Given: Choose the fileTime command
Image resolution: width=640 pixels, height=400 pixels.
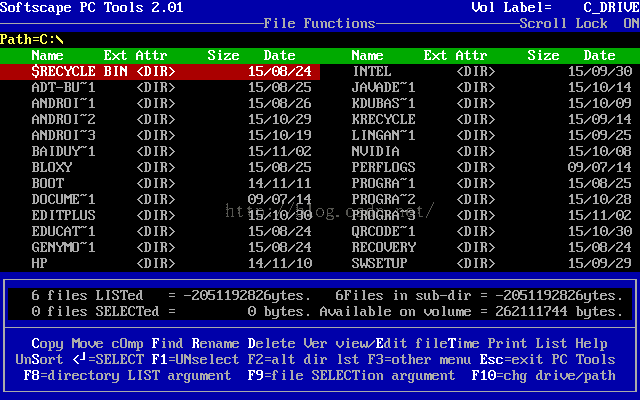Looking at the screenshot, I should (447, 344).
